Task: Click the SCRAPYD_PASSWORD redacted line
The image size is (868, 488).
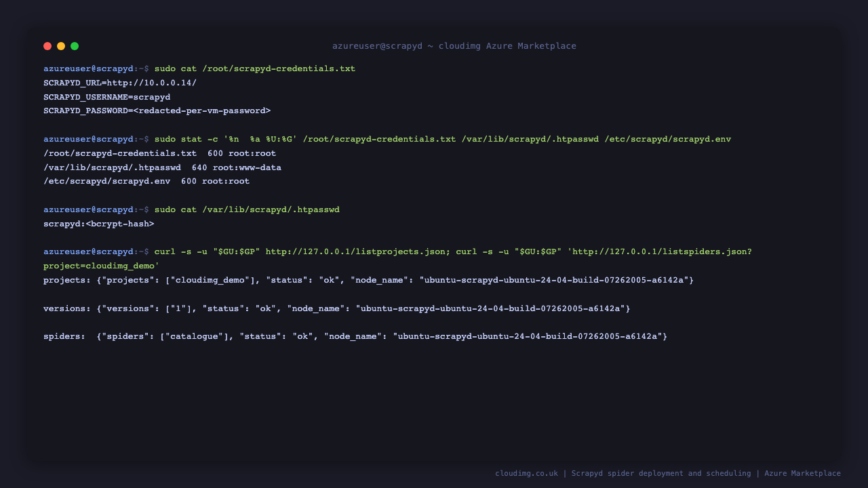Action: click(x=157, y=110)
